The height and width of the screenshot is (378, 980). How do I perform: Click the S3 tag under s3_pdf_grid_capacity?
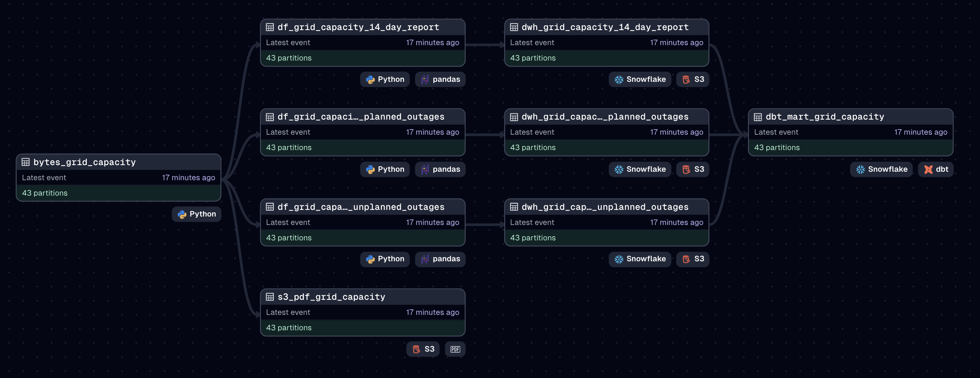(423, 349)
